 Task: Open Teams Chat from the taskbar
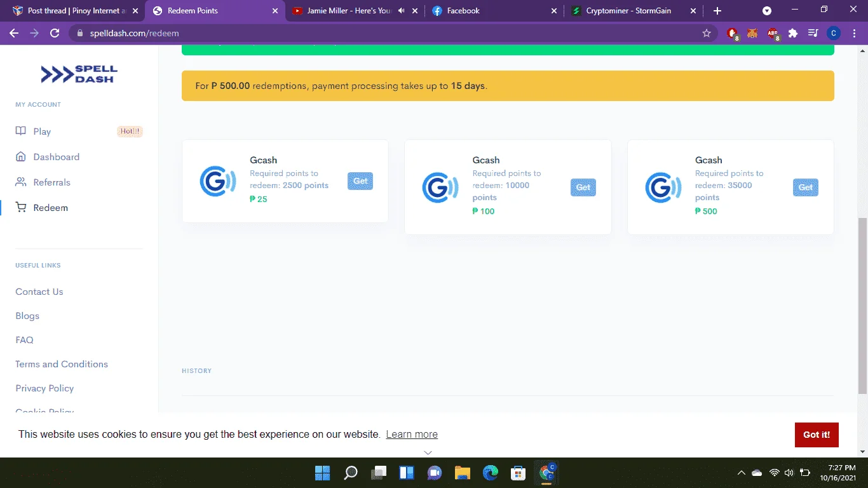435,473
